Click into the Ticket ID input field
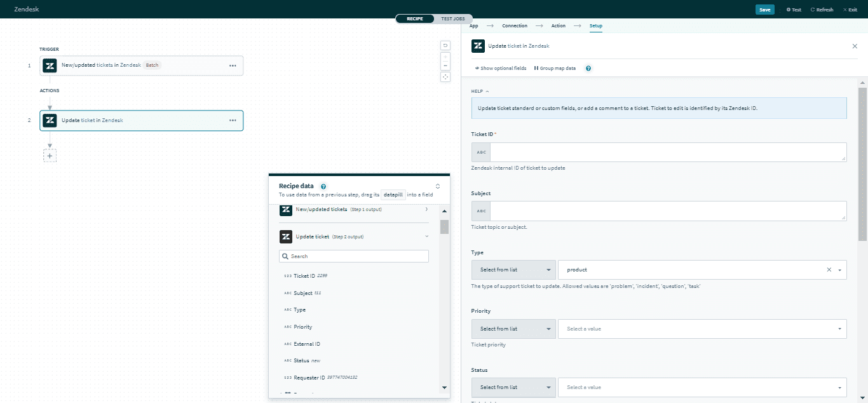The height and width of the screenshot is (403, 868). coord(668,153)
